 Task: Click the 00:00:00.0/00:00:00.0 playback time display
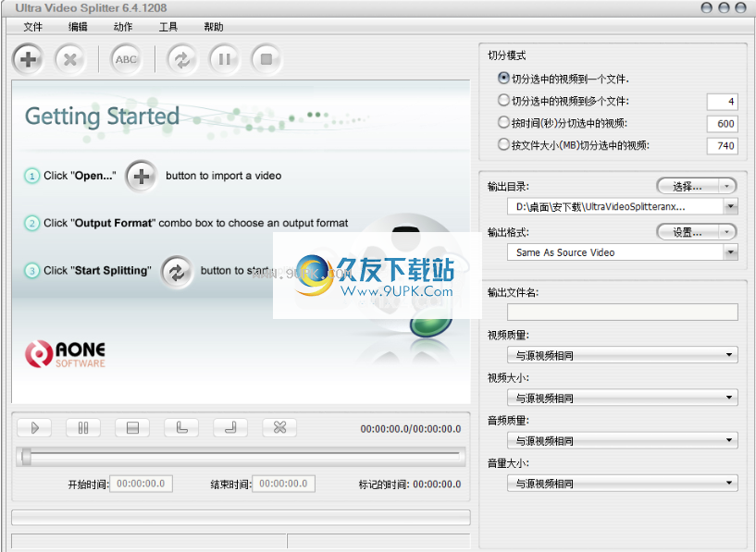coord(411,429)
